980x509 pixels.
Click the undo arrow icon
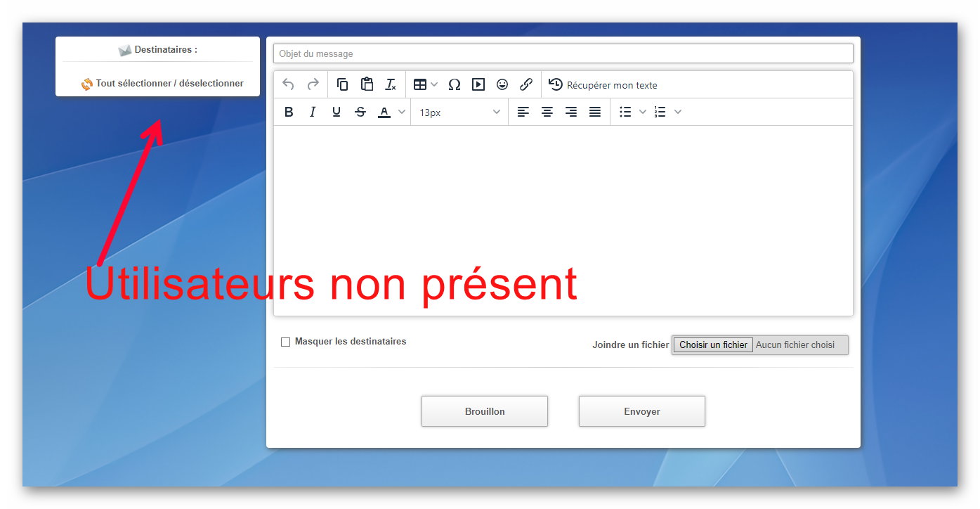tap(288, 84)
